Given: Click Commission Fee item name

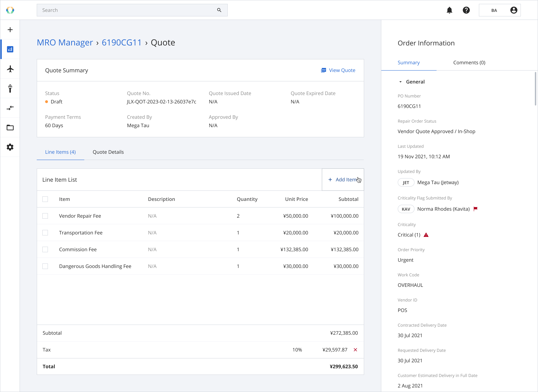Looking at the screenshot, I should [x=78, y=250].
